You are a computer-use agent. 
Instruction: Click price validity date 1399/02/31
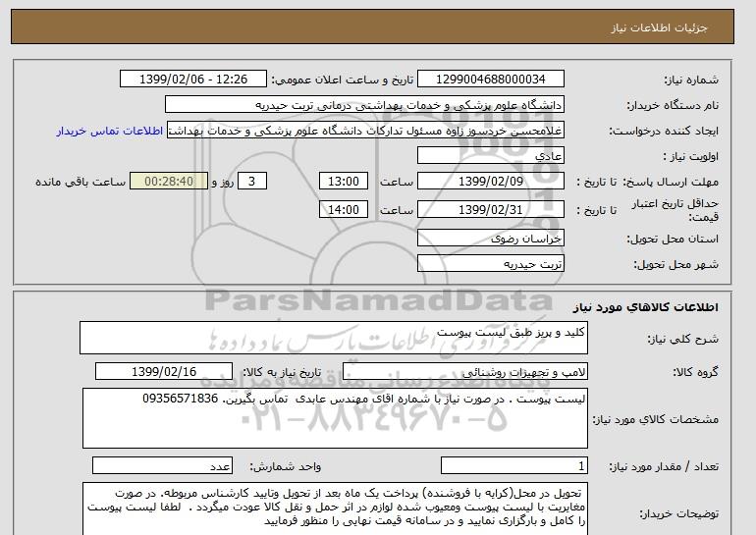click(x=490, y=210)
